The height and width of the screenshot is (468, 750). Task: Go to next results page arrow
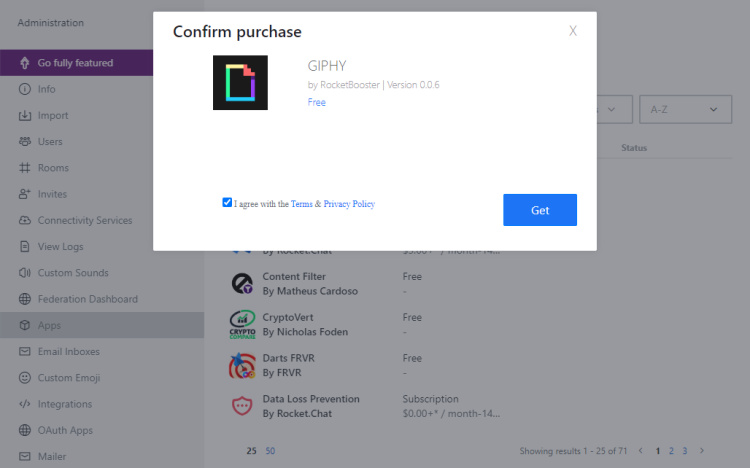[x=702, y=451]
